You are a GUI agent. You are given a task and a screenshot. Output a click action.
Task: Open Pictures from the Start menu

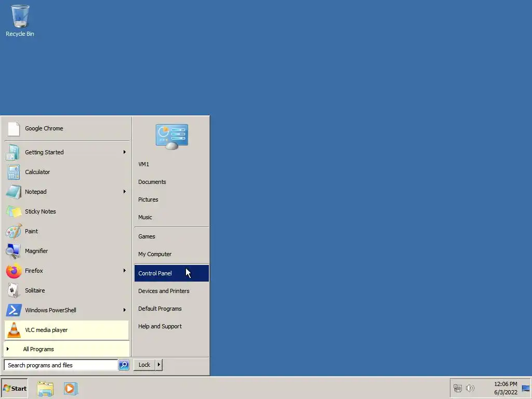tap(171, 199)
